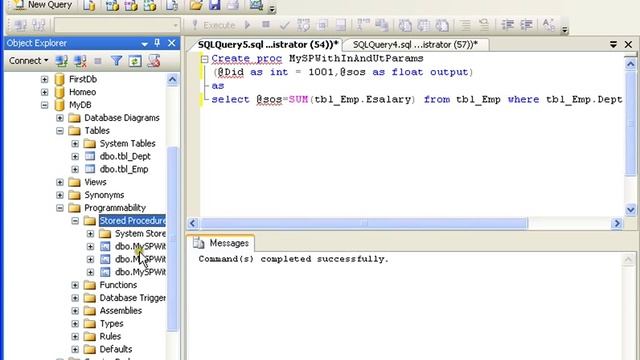The image size is (640, 360).
Task: Expand the Database Diagrams folder
Action: coord(60,118)
